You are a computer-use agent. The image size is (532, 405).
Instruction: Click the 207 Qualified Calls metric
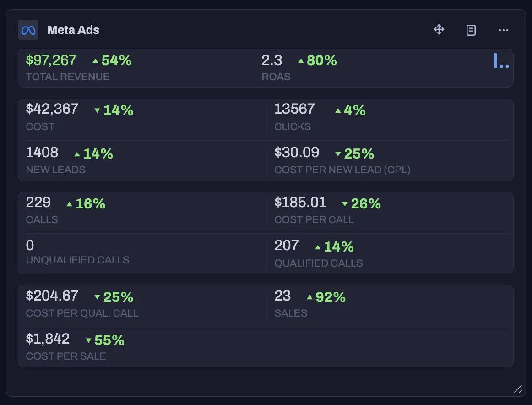287,246
